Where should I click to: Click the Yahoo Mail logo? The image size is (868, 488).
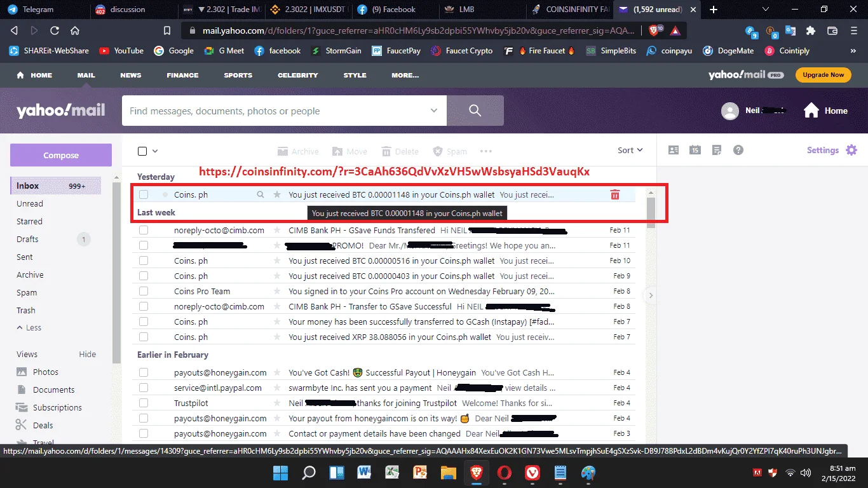tap(61, 111)
